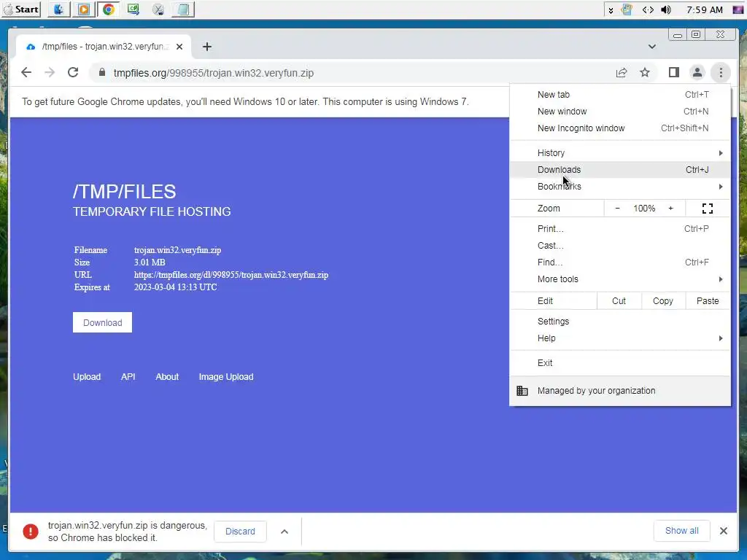Click the network tray icon
This screenshot has height=560, width=747.
coord(648,9)
